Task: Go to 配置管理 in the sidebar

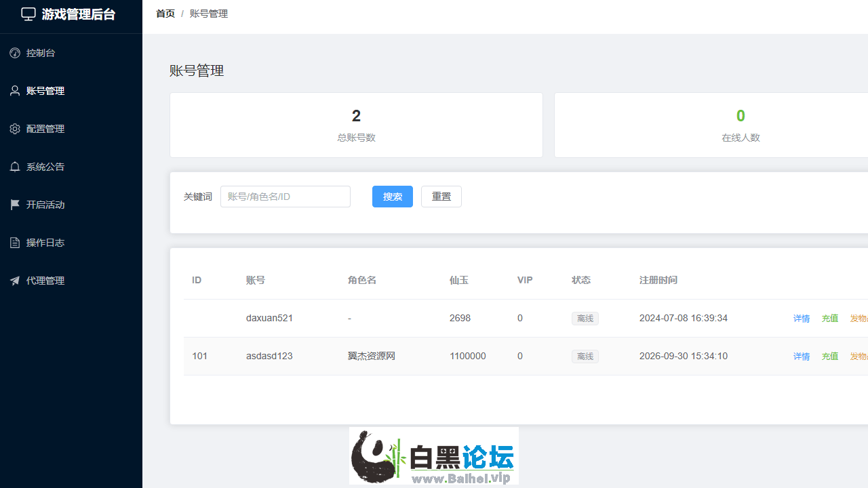Action: (71, 129)
